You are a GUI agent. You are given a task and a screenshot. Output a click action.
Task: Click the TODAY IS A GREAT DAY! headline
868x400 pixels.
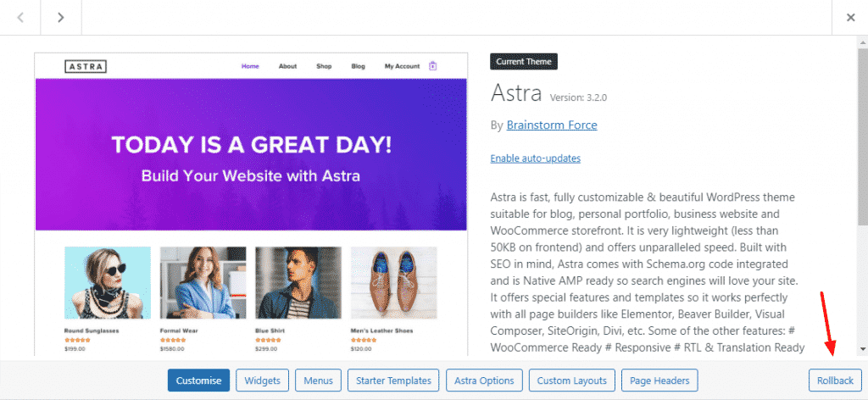tap(251, 145)
